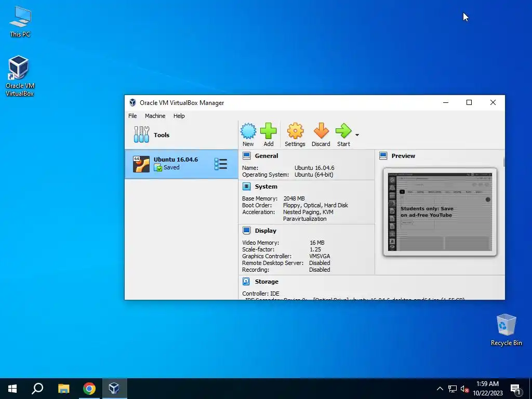Click the network tray icon
The height and width of the screenshot is (399, 532).
point(453,389)
